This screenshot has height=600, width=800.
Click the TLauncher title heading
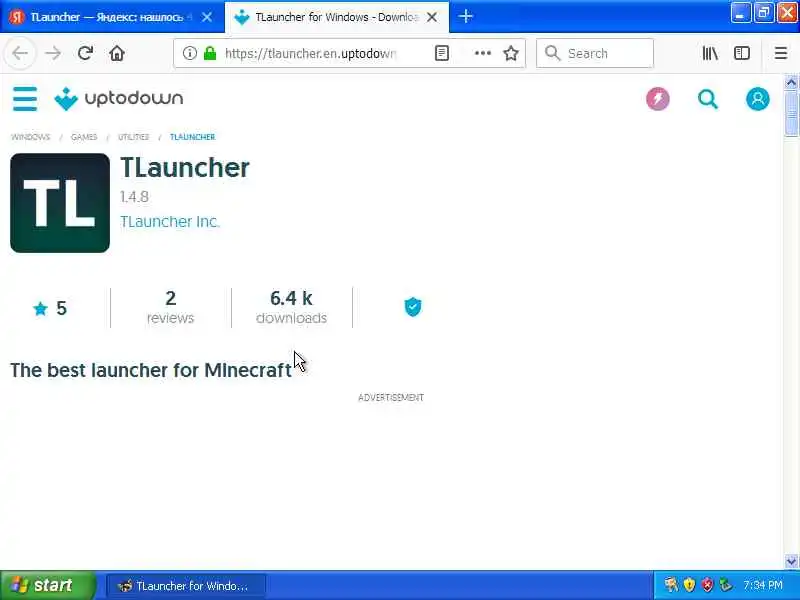click(x=185, y=167)
